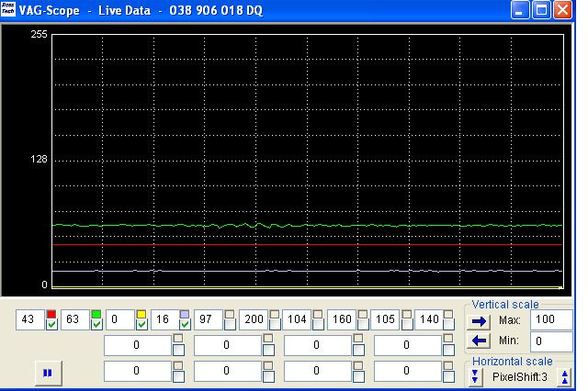Image resolution: width=588 pixels, height=391 pixels.
Task: Enable checkbox next to value 200
Action: tap(274, 325)
